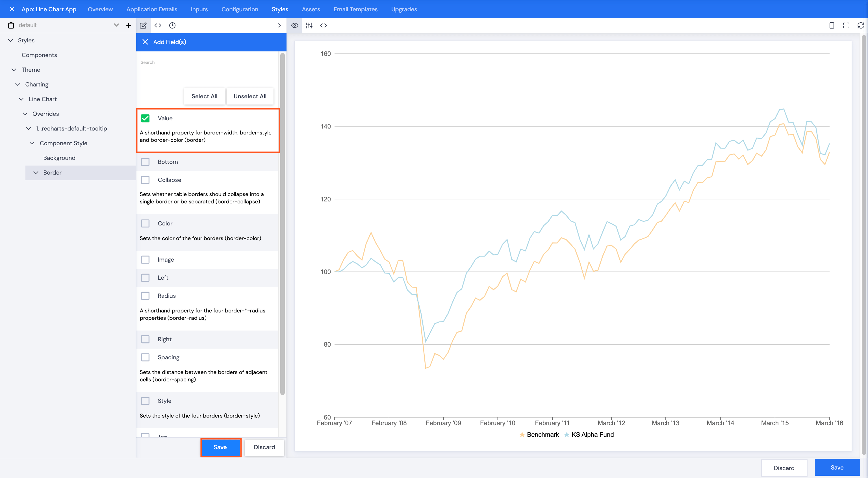Add a new theme with the plus icon

[x=128, y=25]
